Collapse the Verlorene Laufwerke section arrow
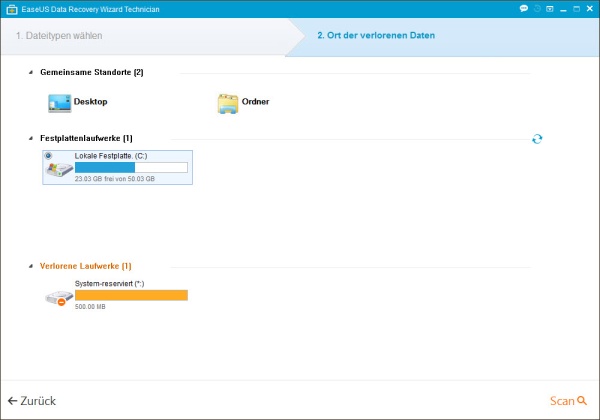Viewport: 600px width, 420px height. point(31,266)
